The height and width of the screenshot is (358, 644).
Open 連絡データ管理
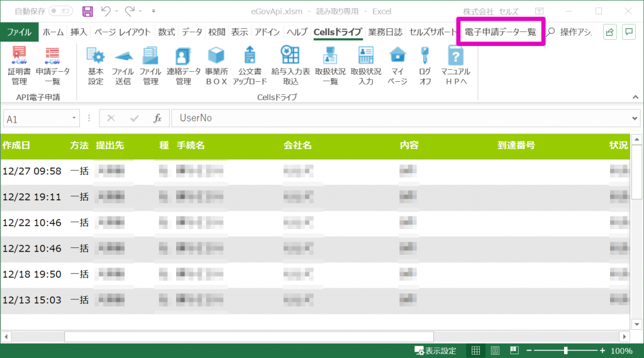pos(183,66)
